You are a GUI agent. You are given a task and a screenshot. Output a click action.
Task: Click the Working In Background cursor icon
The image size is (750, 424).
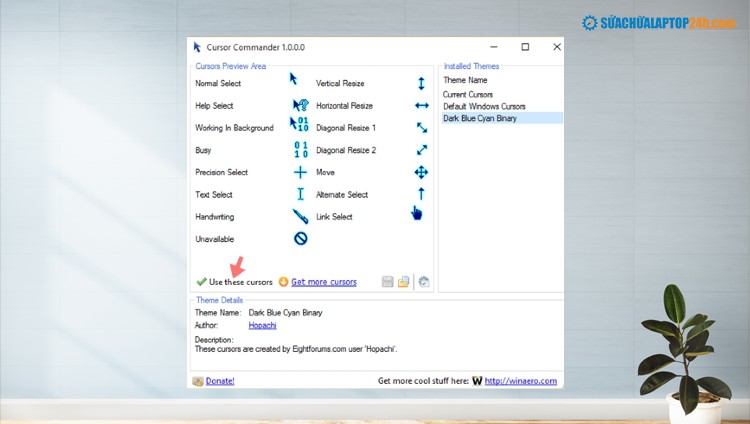point(299,124)
